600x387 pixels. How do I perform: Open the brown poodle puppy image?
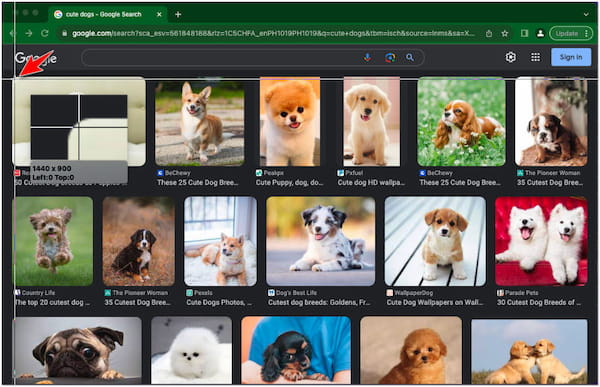[411, 350]
